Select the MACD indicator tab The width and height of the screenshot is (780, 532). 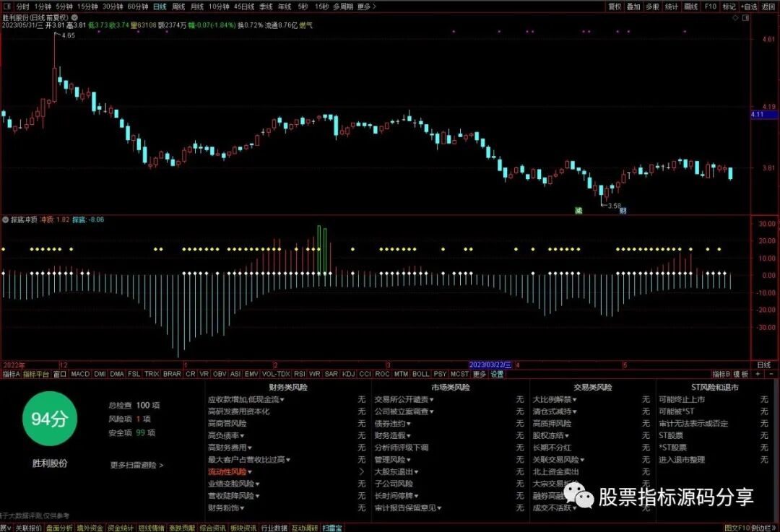pyautogui.click(x=80, y=374)
